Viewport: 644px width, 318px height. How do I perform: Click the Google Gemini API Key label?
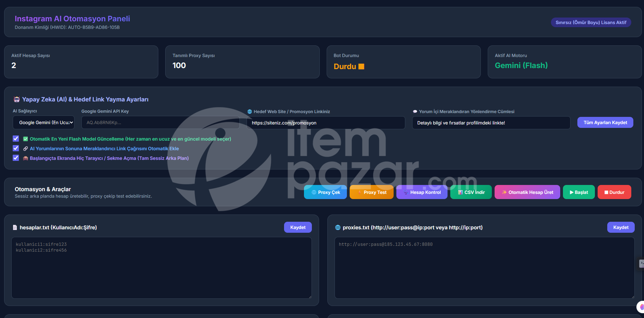click(x=105, y=111)
